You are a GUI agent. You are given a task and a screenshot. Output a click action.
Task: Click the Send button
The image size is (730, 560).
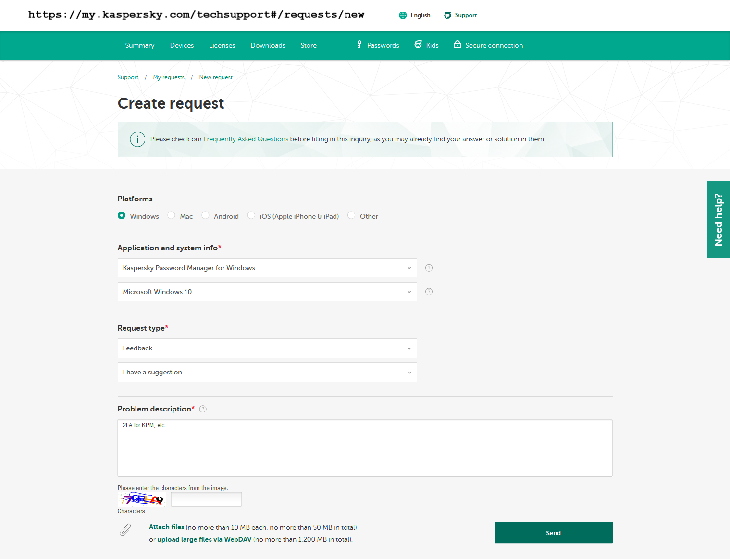554,533
